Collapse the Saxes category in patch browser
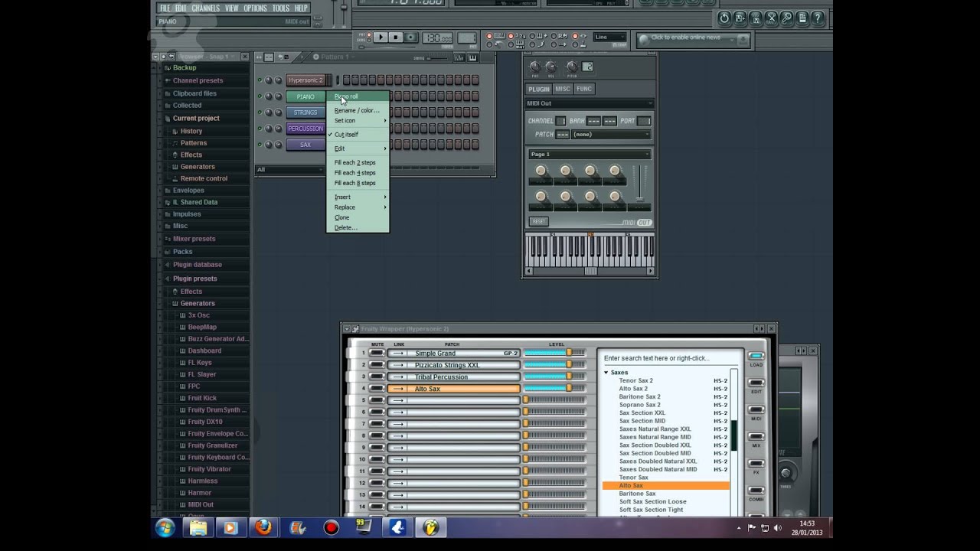The image size is (980, 551). pyautogui.click(x=606, y=373)
